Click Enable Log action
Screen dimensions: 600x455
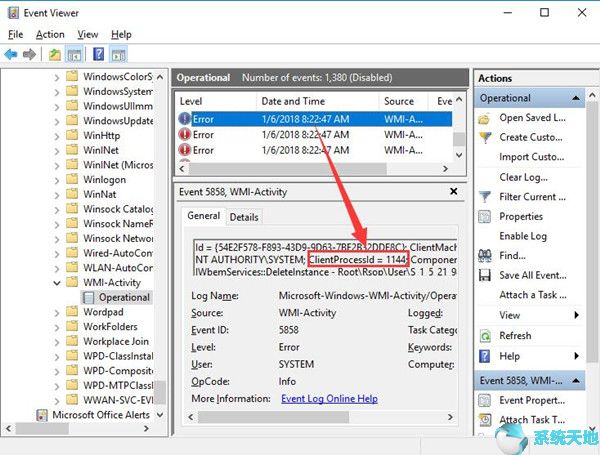[x=523, y=236]
